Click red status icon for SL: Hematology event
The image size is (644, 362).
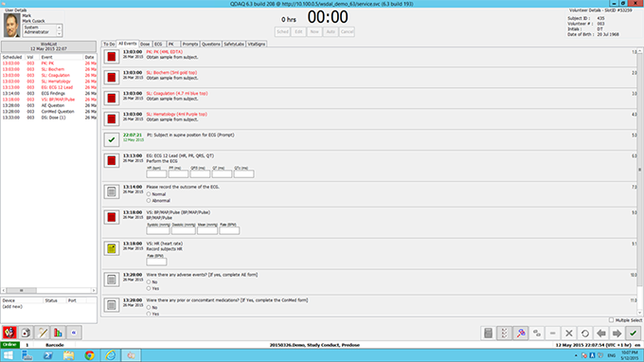point(112,119)
